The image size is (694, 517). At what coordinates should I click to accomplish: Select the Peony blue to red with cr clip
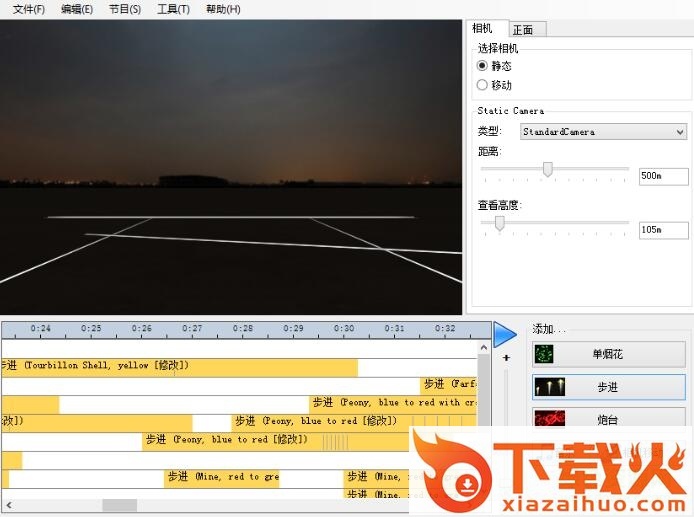393,405
